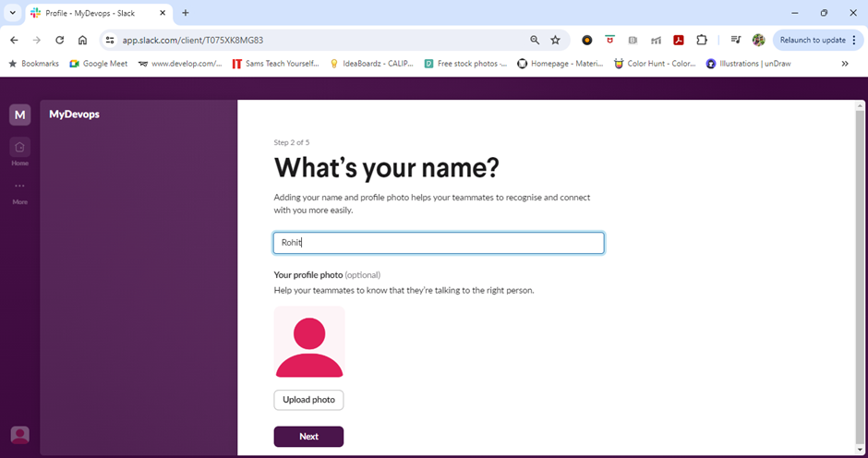Click the default profile photo placeholder
The width and height of the screenshot is (868, 458).
point(309,342)
